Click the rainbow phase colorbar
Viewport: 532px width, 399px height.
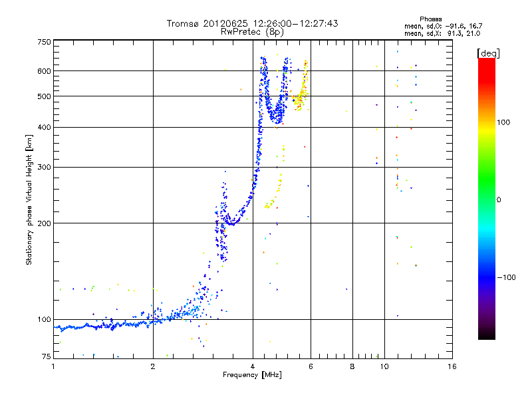point(487,199)
